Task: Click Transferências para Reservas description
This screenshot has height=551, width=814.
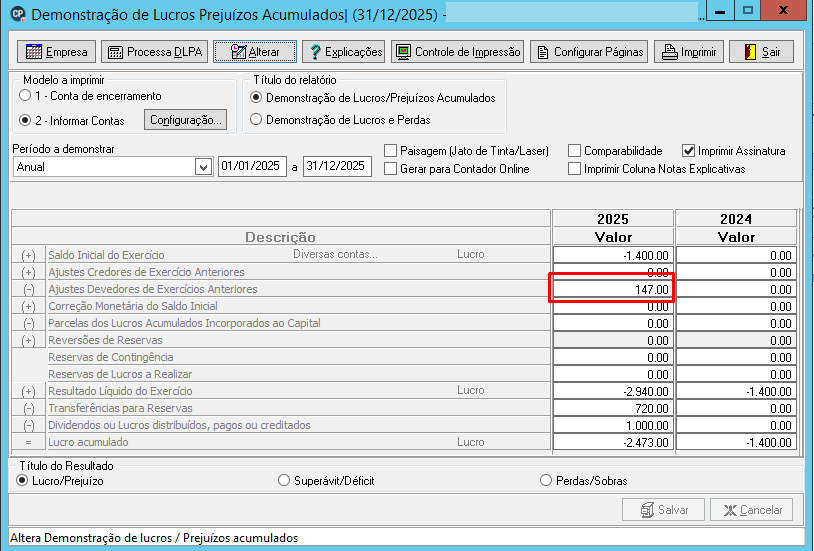Action: (120, 408)
